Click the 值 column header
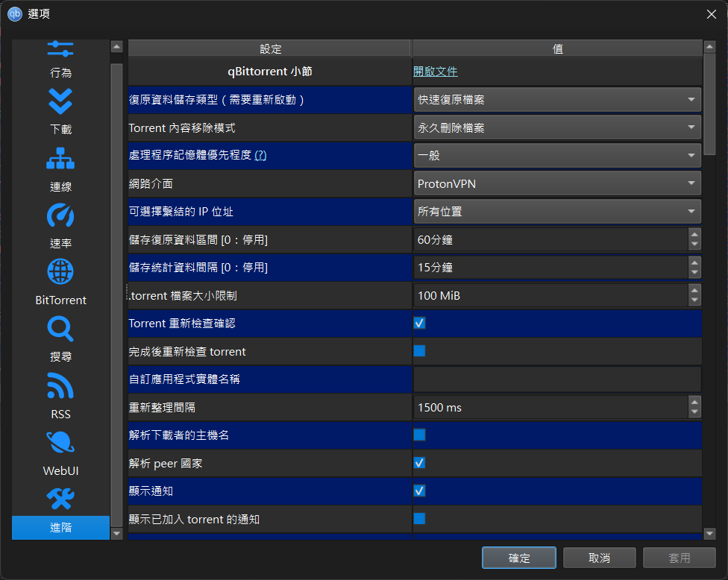The height and width of the screenshot is (580, 728). [557, 48]
